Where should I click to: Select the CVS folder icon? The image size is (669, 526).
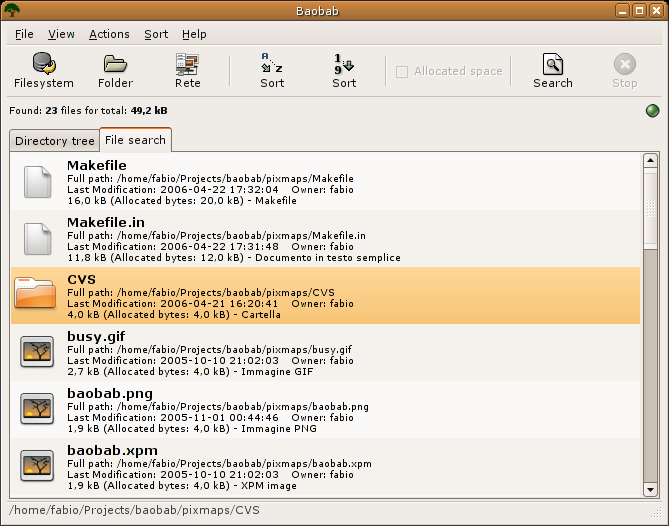click(x=35, y=293)
